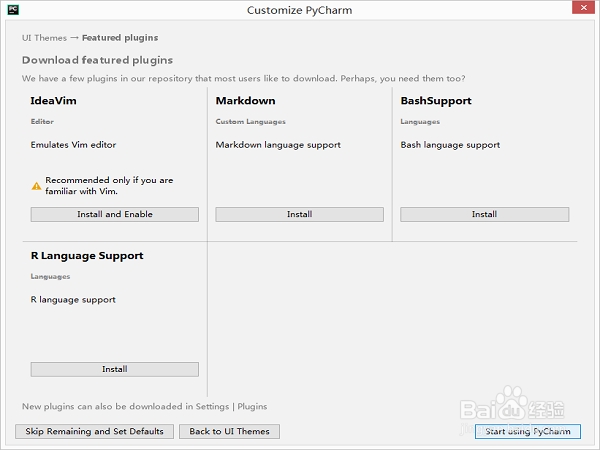This screenshot has height=450, width=600.
Task: Install the Markdown plugin
Action: [x=299, y=214]
